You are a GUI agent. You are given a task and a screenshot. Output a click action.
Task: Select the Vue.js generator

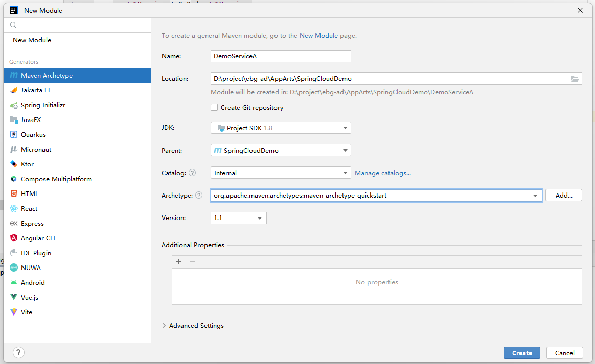click(29, 297)
